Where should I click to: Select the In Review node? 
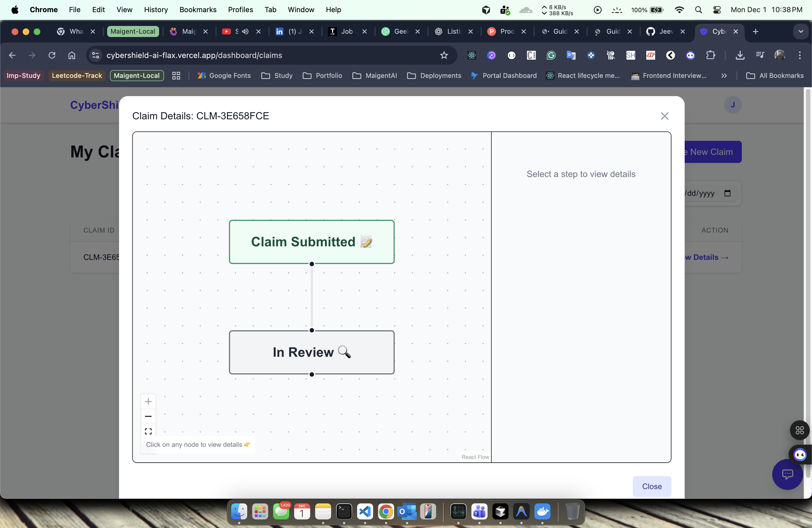312,352
